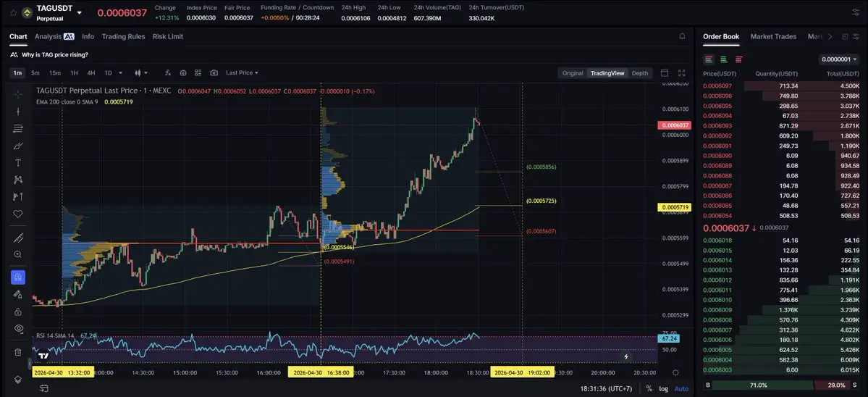Remove drawings with the trash icon
The height and width of the screenshot is (397, 868).
tap(17, 352)
